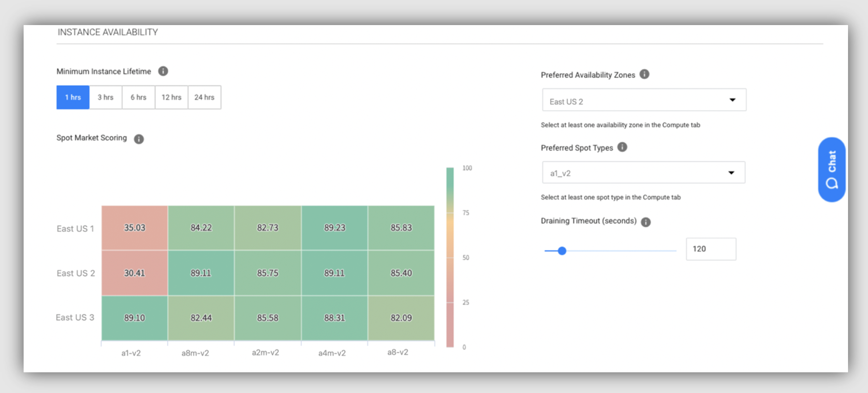The image size is (868, 393).
Task: Click heatmap cell 35.03 for East US 1
Action: [135, 228]
